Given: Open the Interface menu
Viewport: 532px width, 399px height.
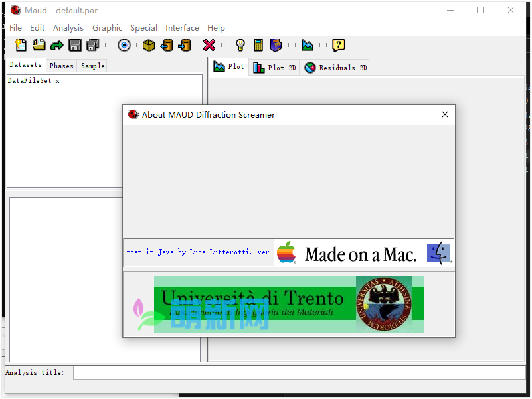Looking at the screenshot, I should [x=182, y=28].
